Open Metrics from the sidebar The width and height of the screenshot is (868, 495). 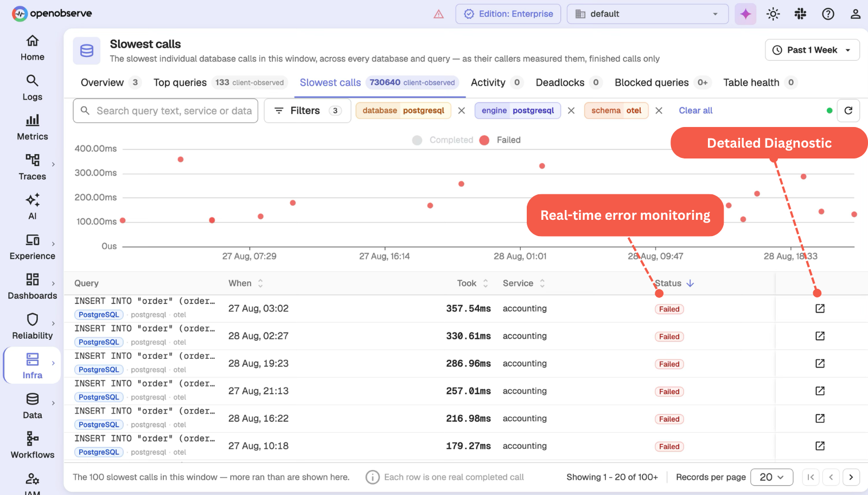coord(33,128)
